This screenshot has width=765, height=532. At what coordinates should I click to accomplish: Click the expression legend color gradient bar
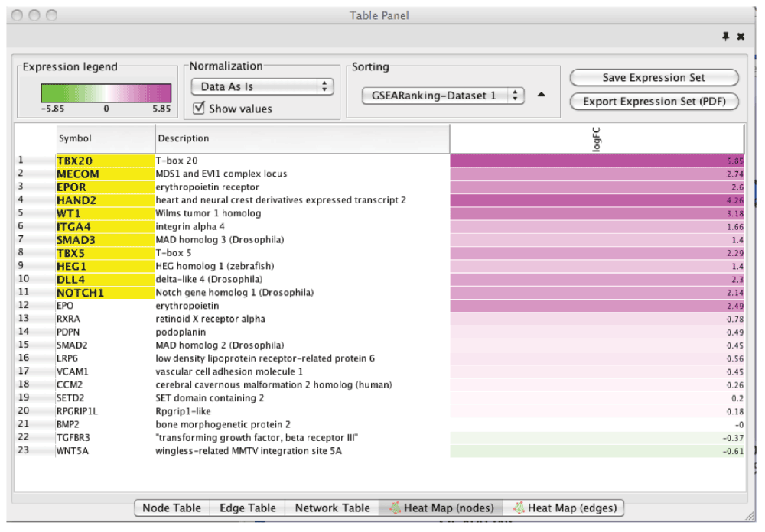(x=106, y=92)
